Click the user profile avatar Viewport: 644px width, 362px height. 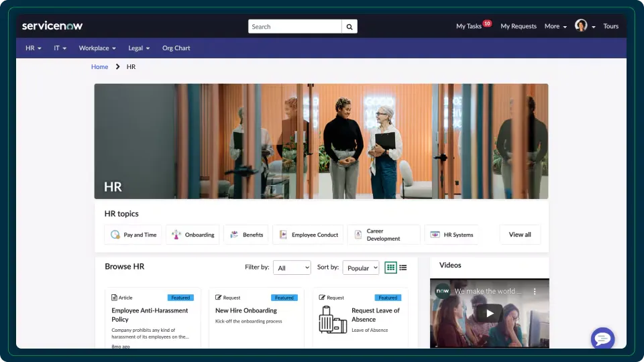coord(581,26)
